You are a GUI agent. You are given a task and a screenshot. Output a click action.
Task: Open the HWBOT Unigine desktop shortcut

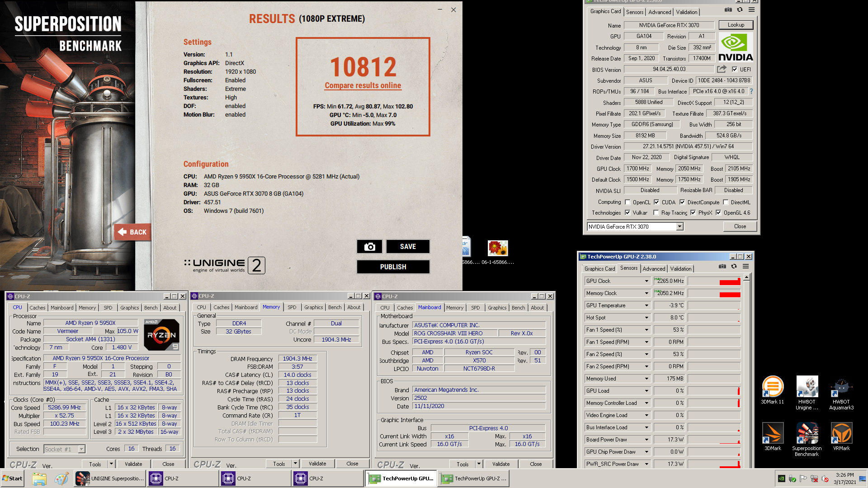(x=807, y=393)
